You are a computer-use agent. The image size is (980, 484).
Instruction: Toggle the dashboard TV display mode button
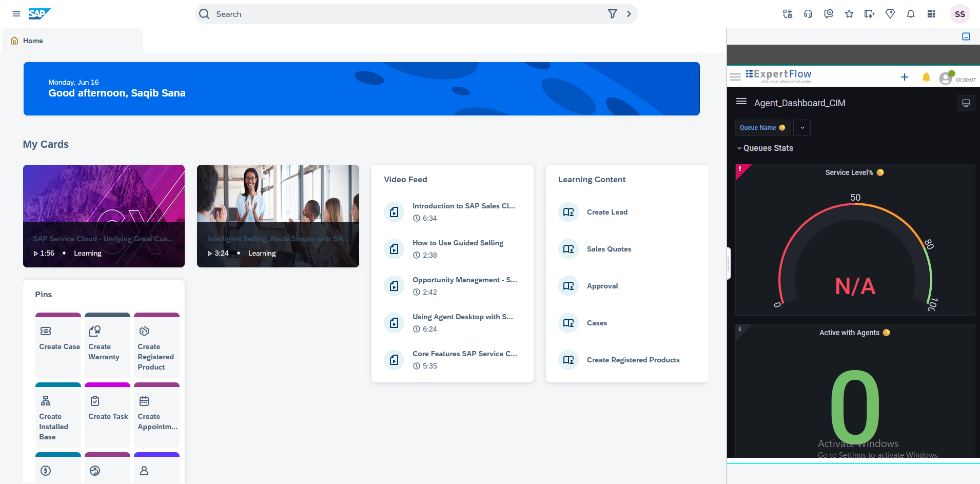pos(966,103)
